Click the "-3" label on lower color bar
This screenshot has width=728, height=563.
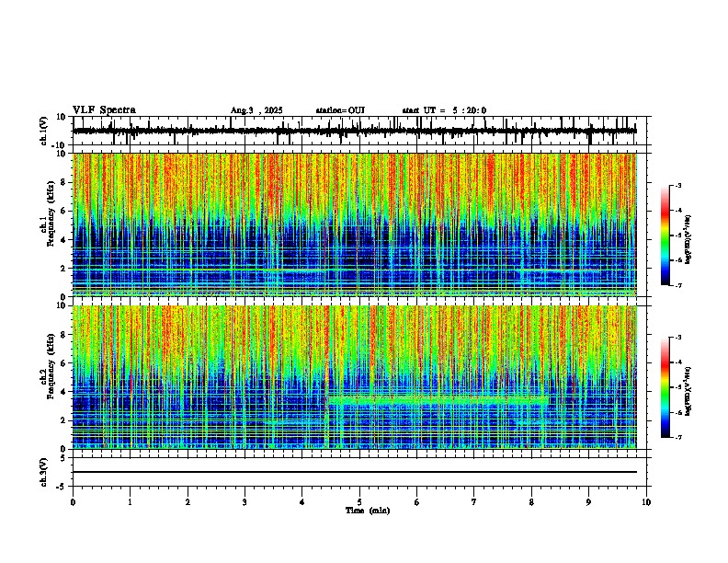click(x=677, y=338)
